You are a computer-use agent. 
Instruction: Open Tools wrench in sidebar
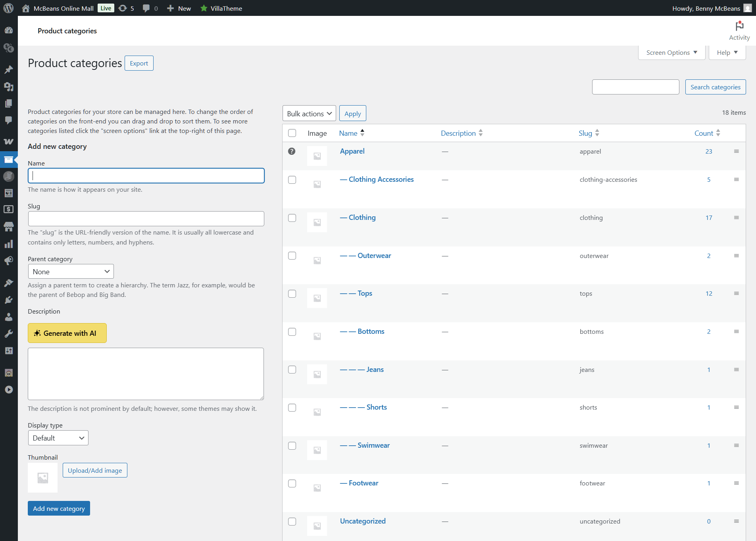click(x=9, y=334)
